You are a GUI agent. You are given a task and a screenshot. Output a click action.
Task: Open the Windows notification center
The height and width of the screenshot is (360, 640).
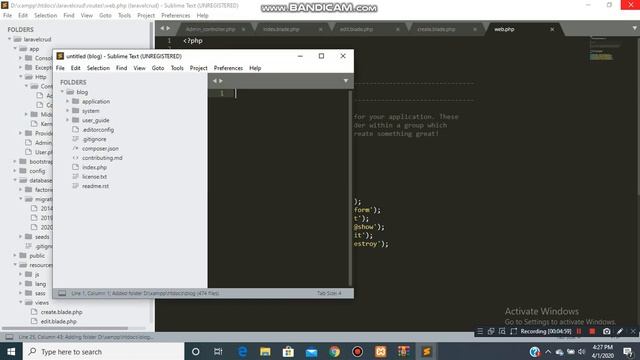tap(628, 351)
